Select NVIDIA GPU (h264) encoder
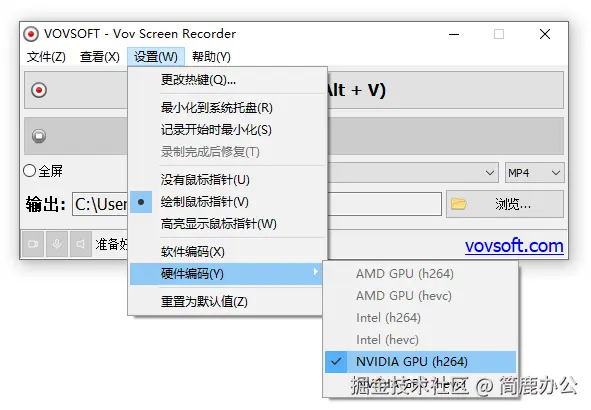This screenshot has height=410, width=591. point(420,362)
